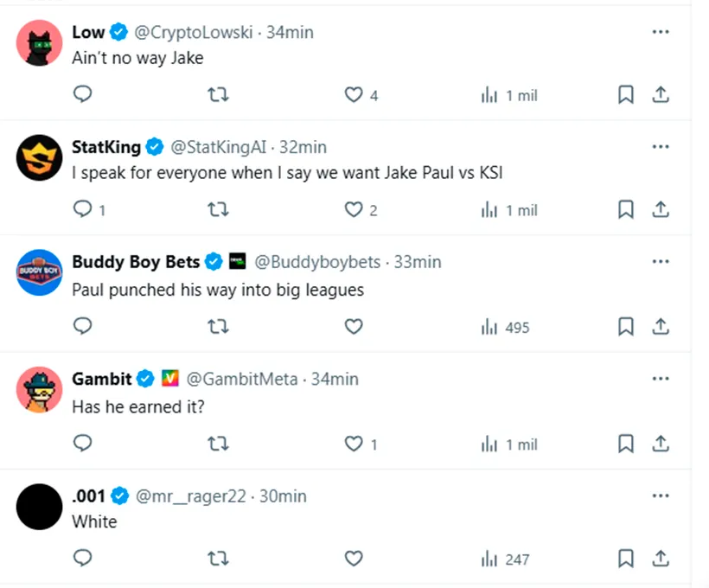Click Gambit's profile avatar
The height and width of the screenshot is (588, 709).
(39, 391)
